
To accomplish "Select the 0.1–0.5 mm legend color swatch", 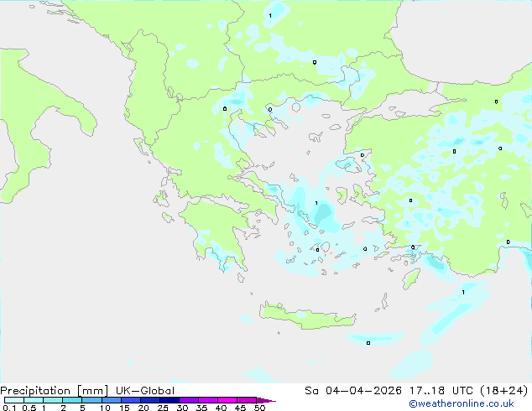I will [14, 400].
